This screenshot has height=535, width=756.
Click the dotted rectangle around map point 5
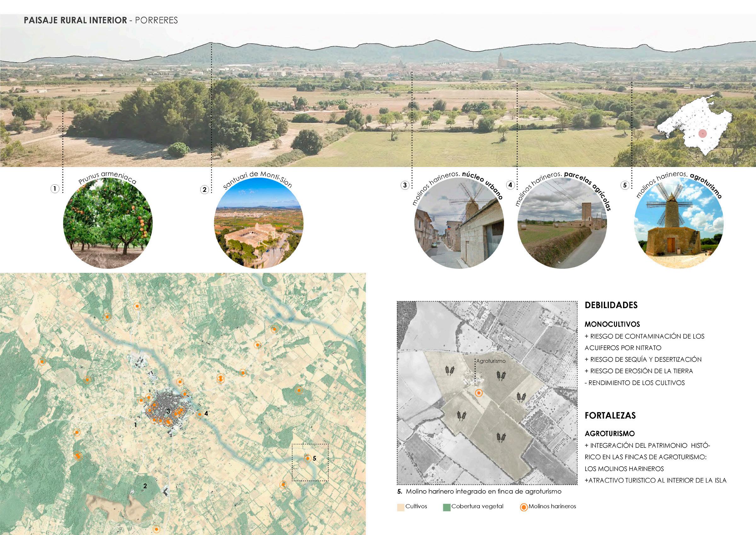click(x=310, y=463)
